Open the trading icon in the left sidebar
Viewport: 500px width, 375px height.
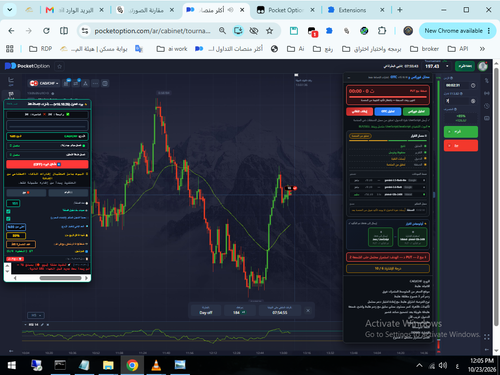[11, 81]
